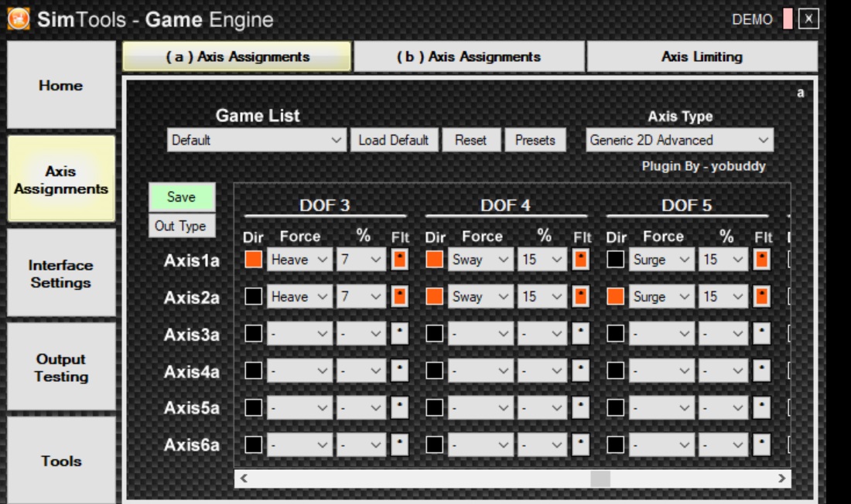Toggle Axis6a DOF 5 filter button
The width and height of the screenshot is (851, 504).
coord(762,444)
